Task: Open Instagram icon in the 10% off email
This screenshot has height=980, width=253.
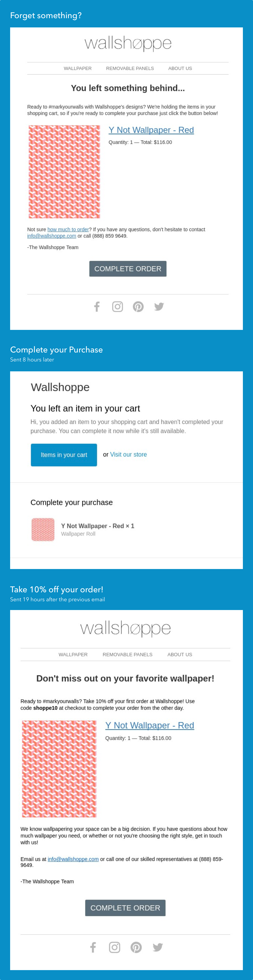Action: [x=114, y=947]
